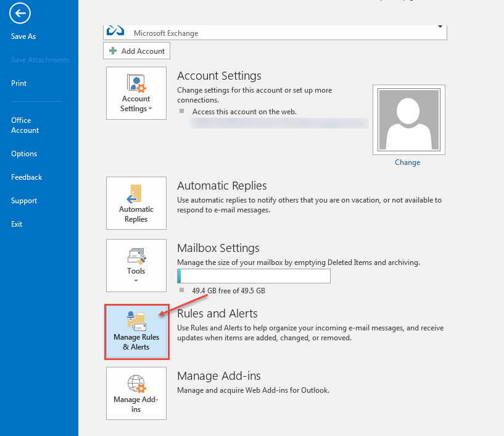Open the Manage Rules & Alerts icon
504x436 pixels.
(x=136, y=332)
